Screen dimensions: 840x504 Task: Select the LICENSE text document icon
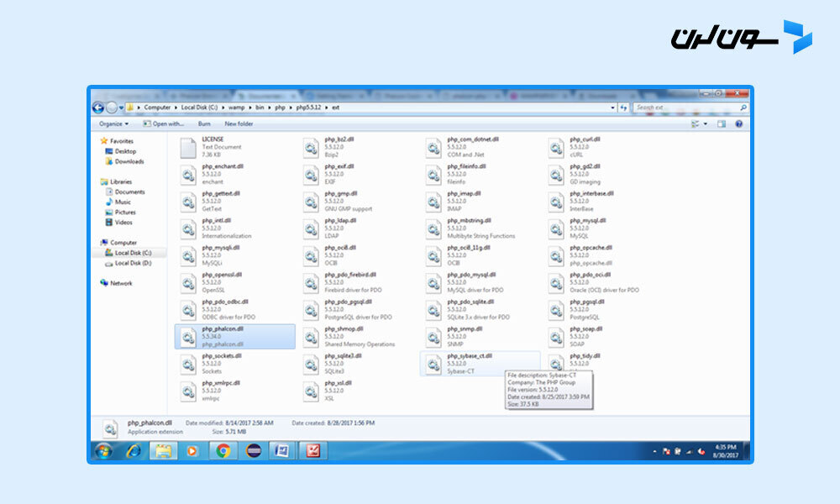coord(188,148)
